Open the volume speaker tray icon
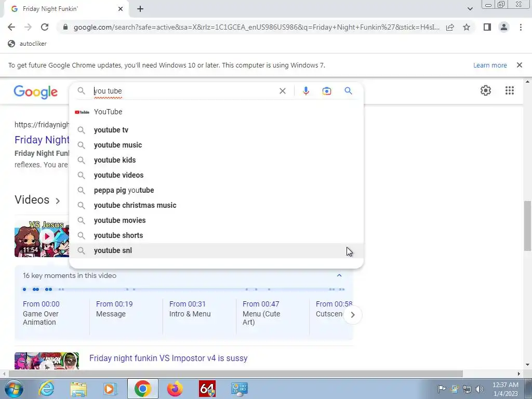 point(480,389)
